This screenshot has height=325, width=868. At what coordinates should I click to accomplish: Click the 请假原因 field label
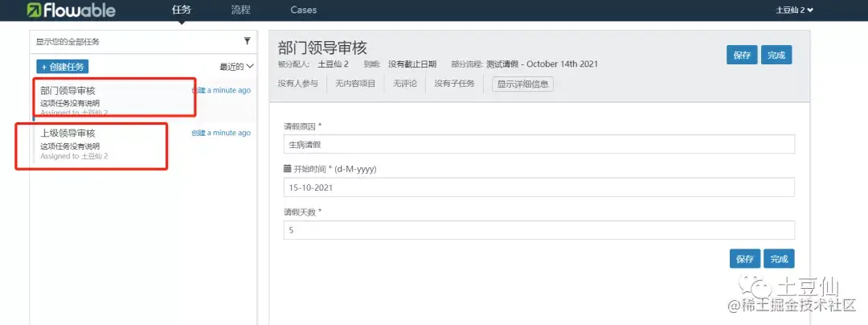(x=303, y=126)
